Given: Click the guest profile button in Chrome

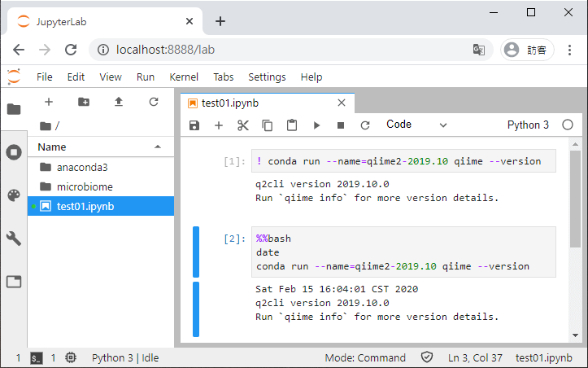Looking at the screenshot, I should [x=527, y=50].
